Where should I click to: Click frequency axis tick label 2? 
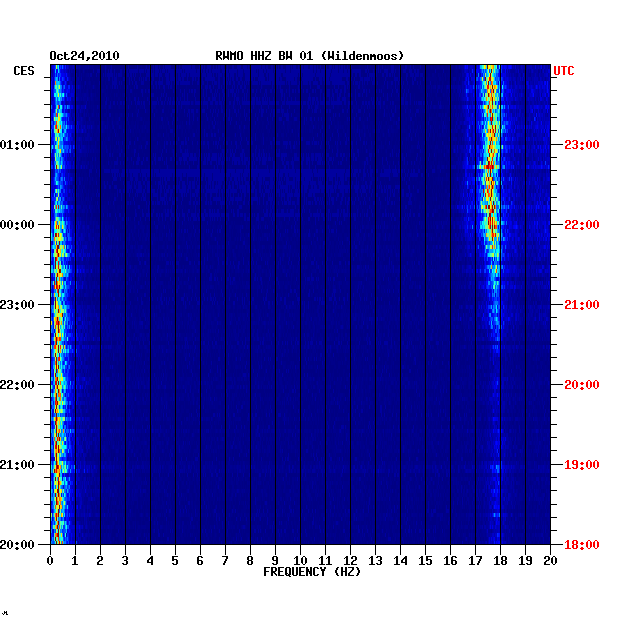click(x=100, y=561)
